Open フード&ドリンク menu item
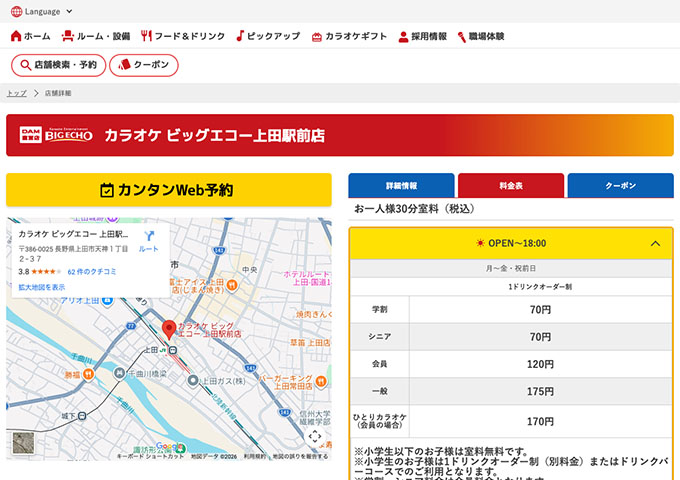The height and width of the screenshot is (480, 680). coord(183,36)
